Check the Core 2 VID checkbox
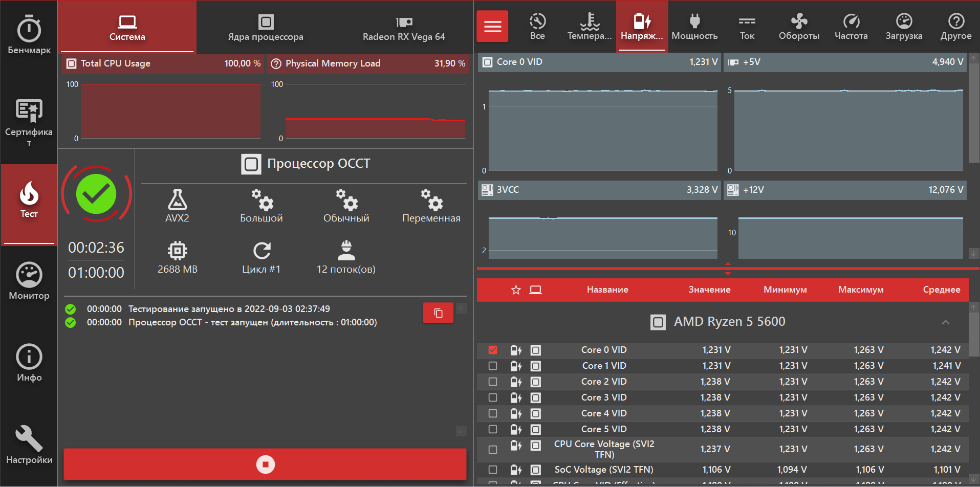Screen dimensions: 980x487 tap(493, 382)
